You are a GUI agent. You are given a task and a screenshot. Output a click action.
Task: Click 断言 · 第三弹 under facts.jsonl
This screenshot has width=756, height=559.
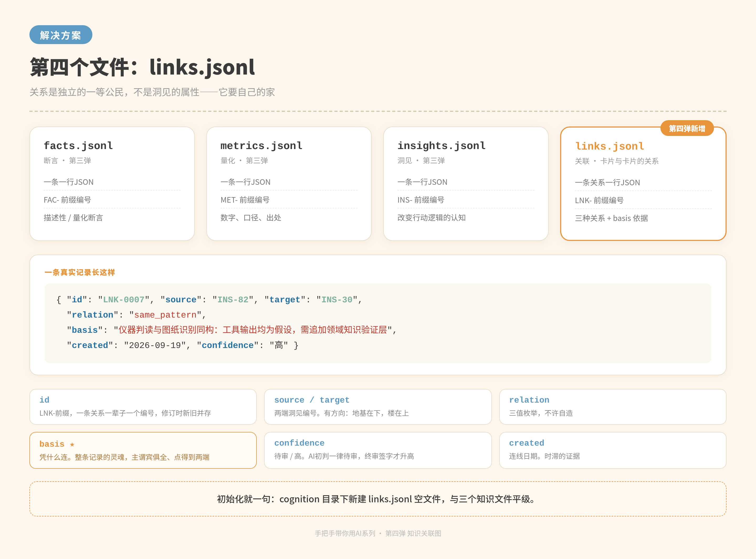click(x=67, y=161)
